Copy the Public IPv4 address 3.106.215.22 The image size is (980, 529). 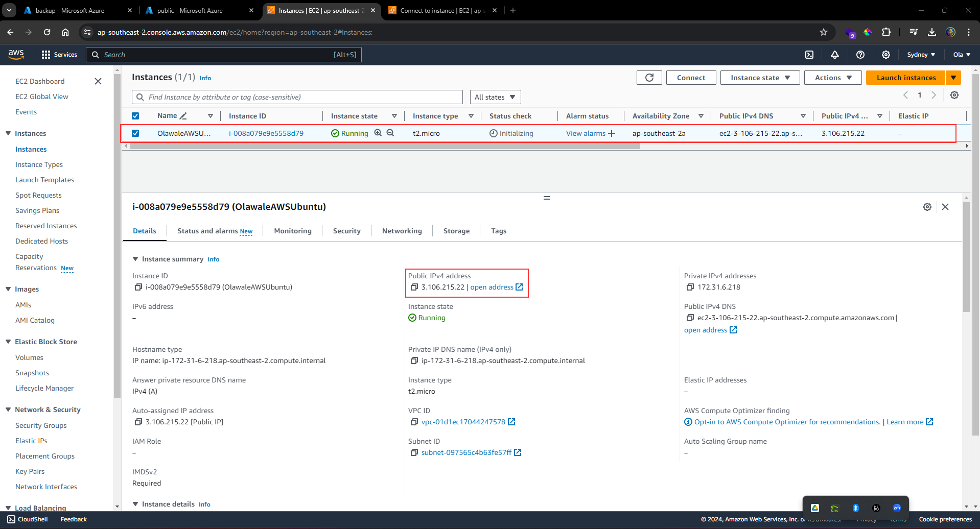414,287
